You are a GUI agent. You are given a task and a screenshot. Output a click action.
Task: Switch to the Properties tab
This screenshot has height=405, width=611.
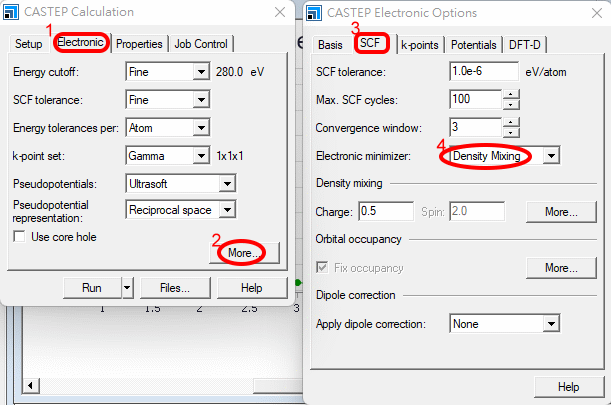click(138, 44)
